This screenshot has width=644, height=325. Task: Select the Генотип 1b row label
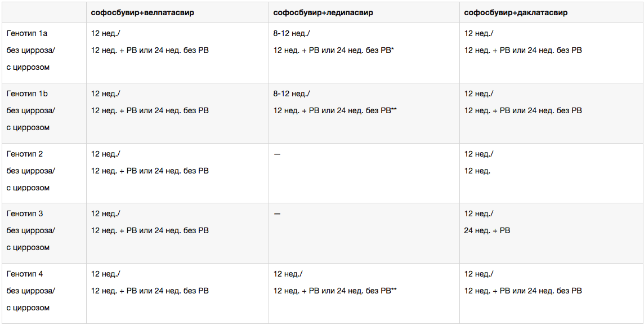(27, 94)
